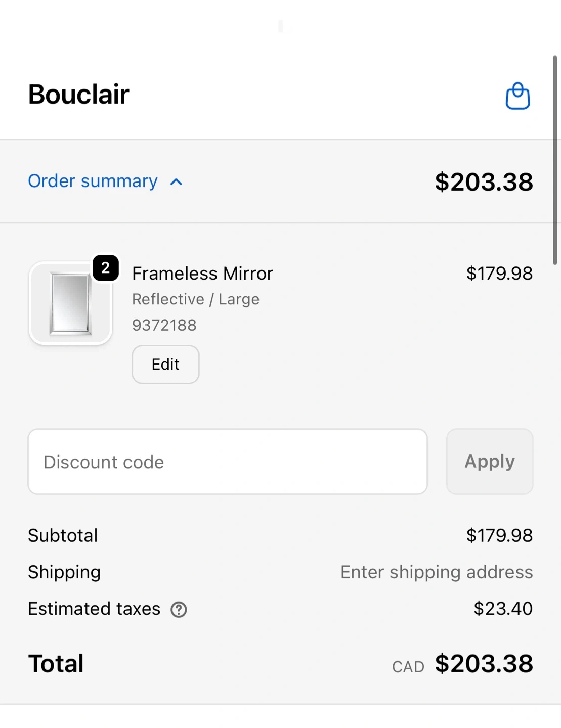
Task: Click the Frameless Mirror product thumbnail
Action: pos(70,303)
